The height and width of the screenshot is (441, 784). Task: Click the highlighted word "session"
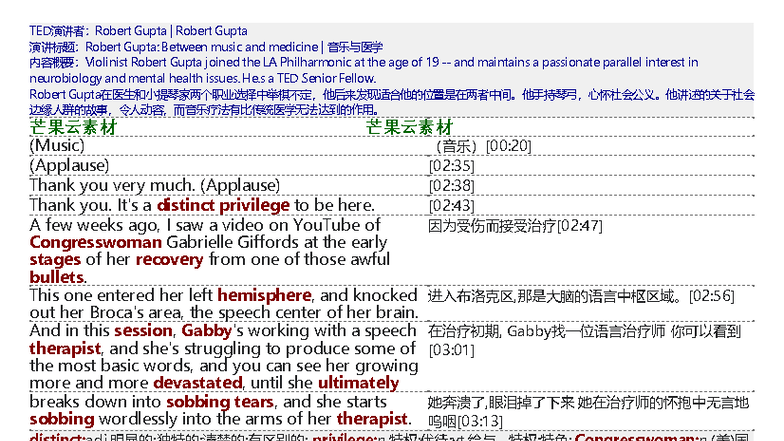pos(142,330)
